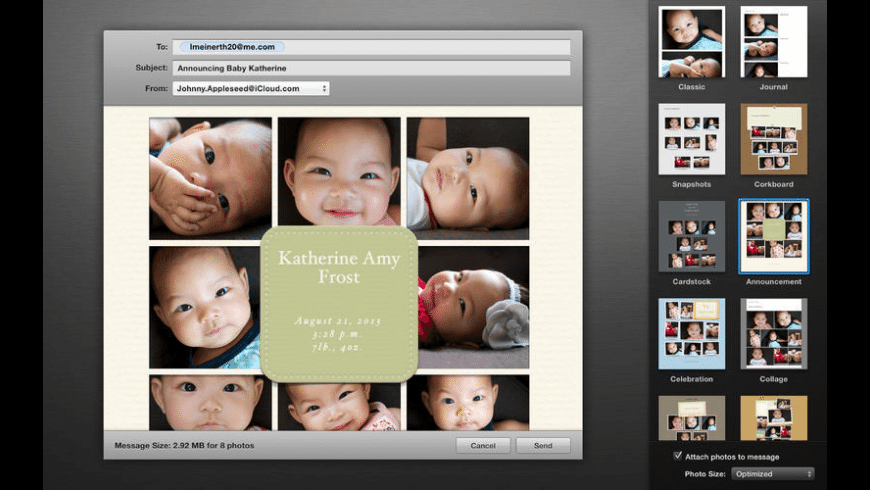Click the Send button

tap(543, 445)
